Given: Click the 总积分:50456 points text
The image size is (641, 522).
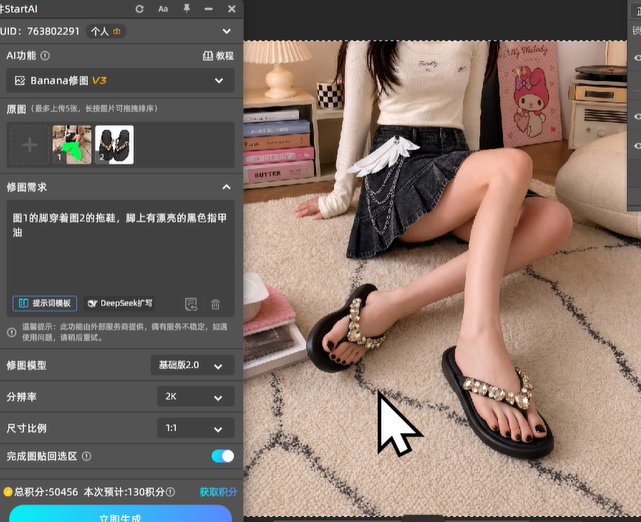Looking at the screenshot, I should tap(46, 492).
